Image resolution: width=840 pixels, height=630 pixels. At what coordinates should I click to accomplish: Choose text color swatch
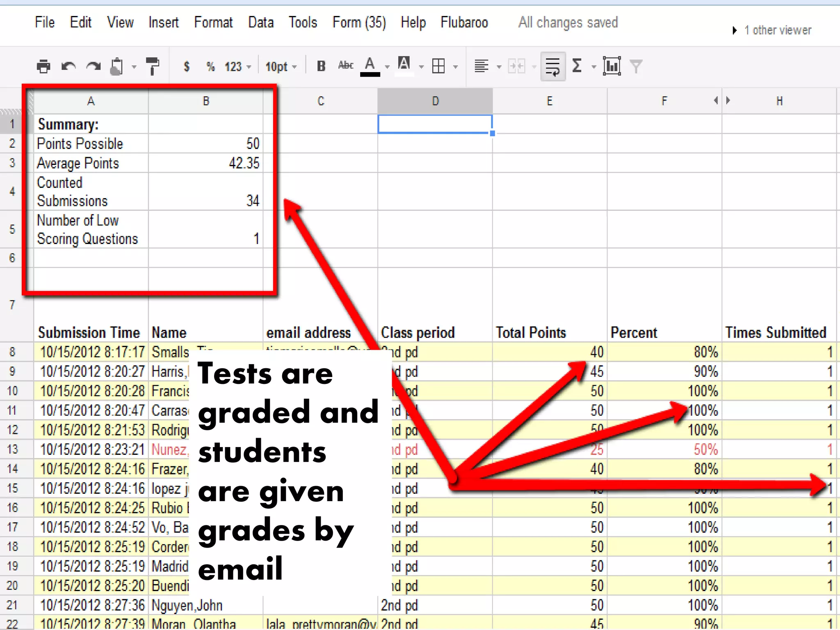pyautogui.click(x=370, y=66)
